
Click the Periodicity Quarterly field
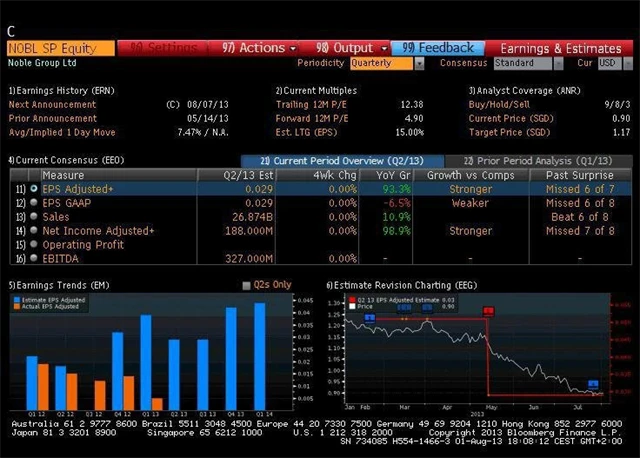click(x=381, y=63)
